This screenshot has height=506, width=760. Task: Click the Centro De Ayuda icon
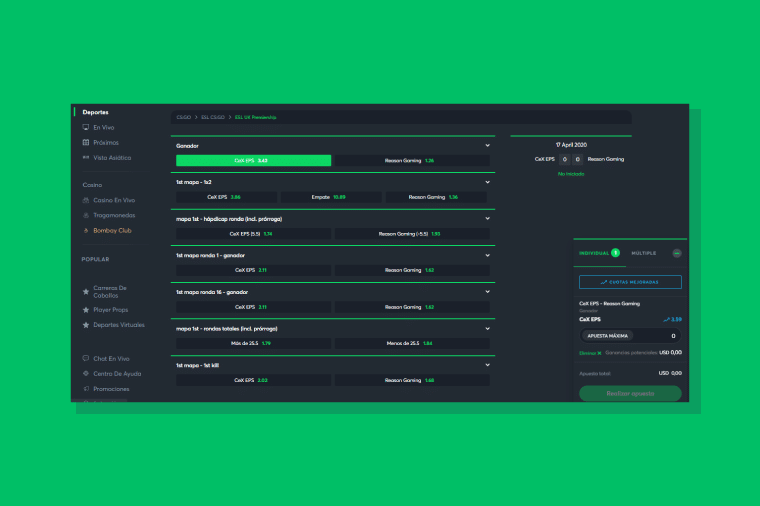click(x=86, y=373)
